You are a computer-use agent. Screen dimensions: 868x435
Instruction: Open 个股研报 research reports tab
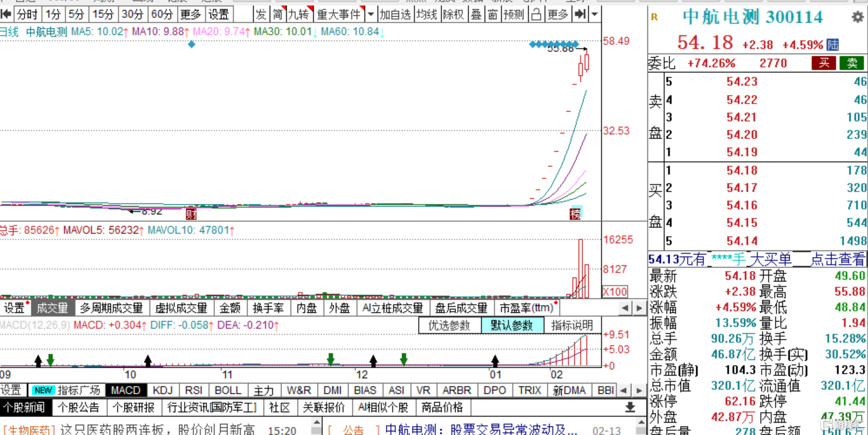[133, 408]
